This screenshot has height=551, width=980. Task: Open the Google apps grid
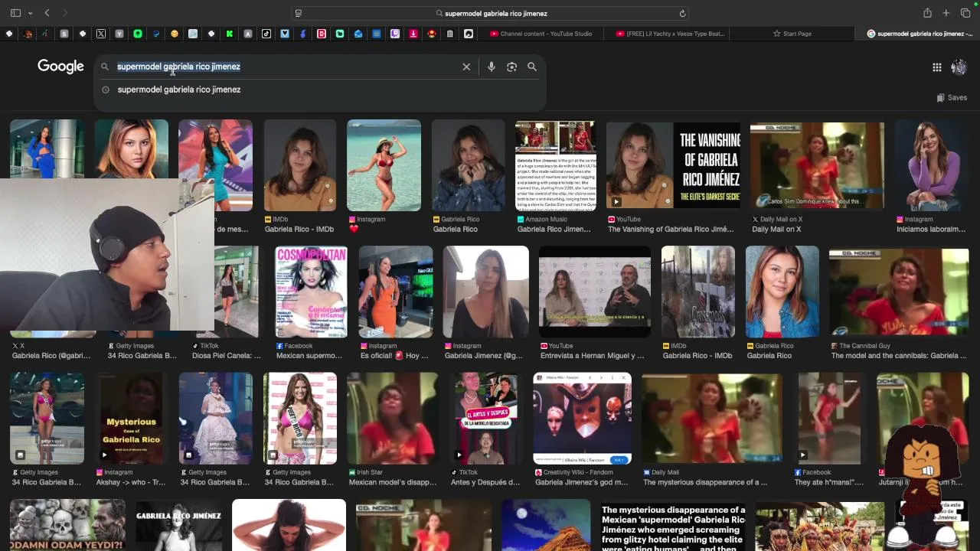pos(937,67)
